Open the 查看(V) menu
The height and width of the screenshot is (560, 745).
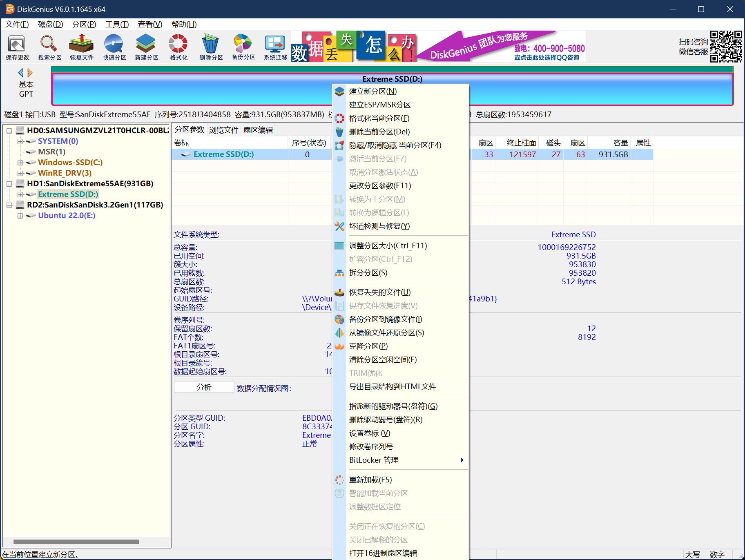(150, 24)
